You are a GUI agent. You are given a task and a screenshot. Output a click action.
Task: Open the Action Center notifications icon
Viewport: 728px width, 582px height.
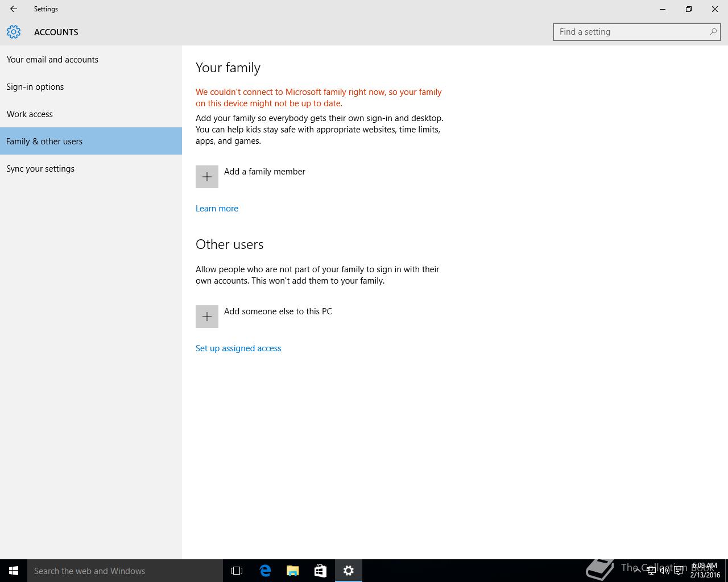[x=679, y=571]
